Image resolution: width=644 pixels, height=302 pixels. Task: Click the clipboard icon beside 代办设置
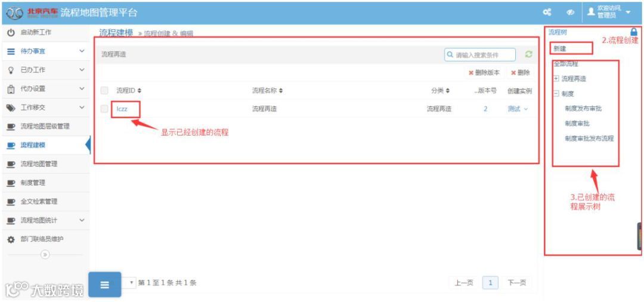pyautogui.click(x=11, y=89)
